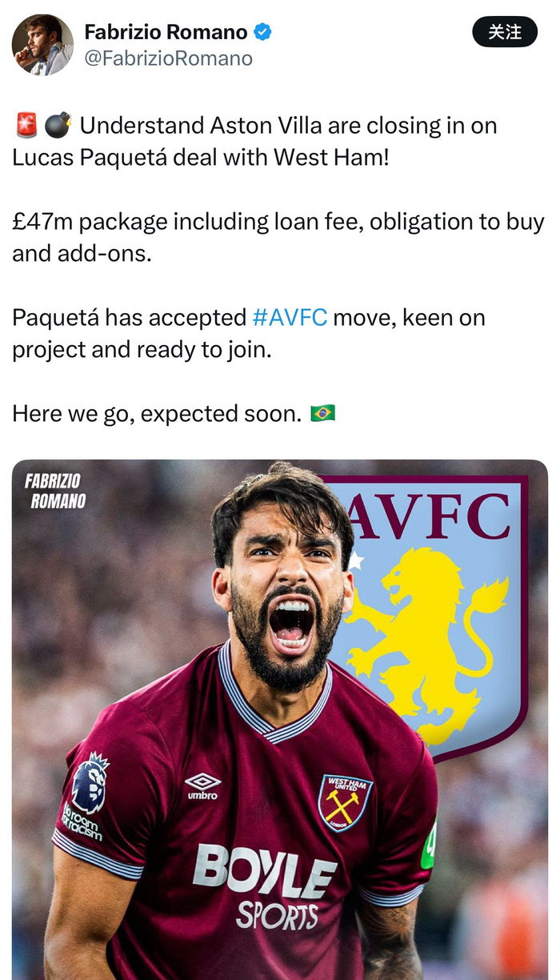Tap the Fabrizio Romano image watermark

54,491
